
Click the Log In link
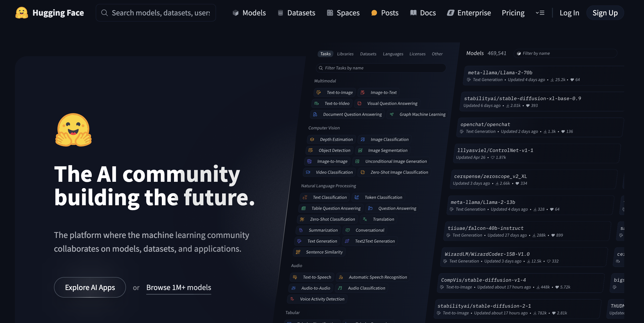tap(569, 13)
